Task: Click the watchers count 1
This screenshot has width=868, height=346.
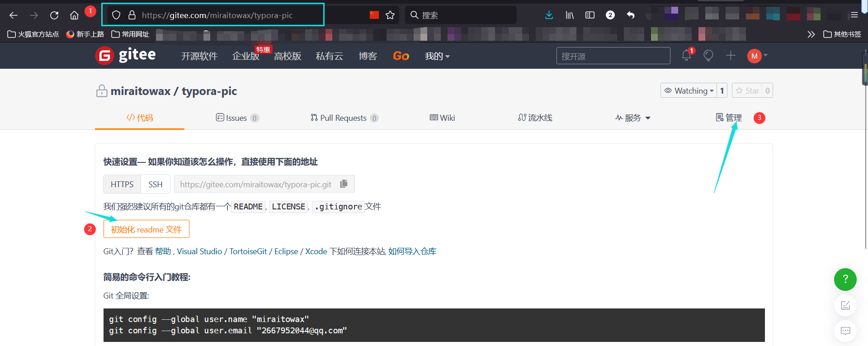Action: pyautogui.click(x=722, y=90)
